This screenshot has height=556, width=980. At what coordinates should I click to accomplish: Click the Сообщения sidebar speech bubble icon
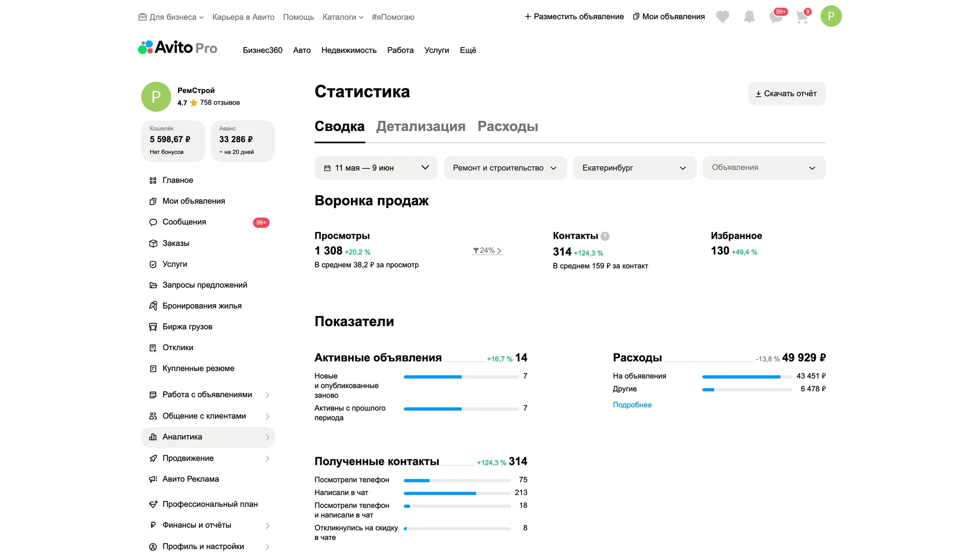[153, 222]
